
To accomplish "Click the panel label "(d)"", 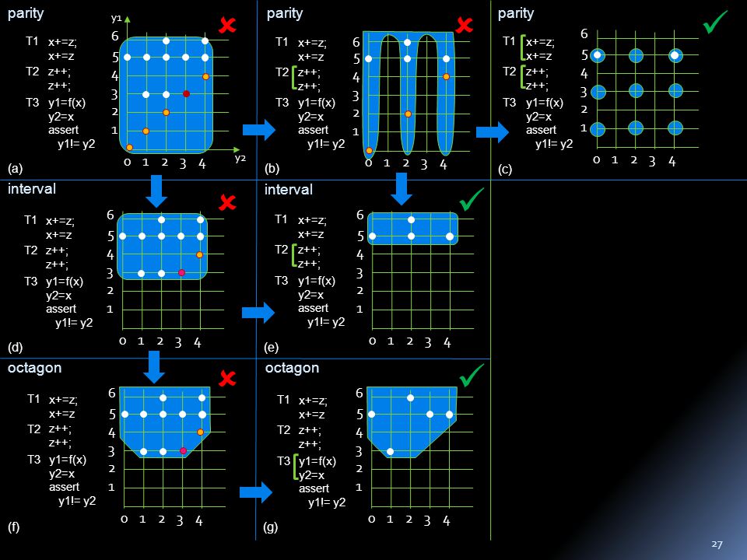I will pyautogui.click(x=16, y=347).
